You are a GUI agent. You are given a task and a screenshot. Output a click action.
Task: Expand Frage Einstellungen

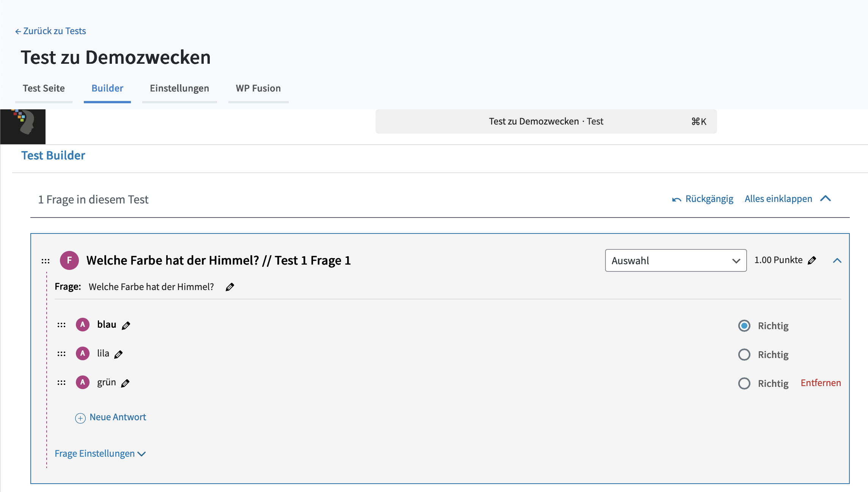[100, 454]
